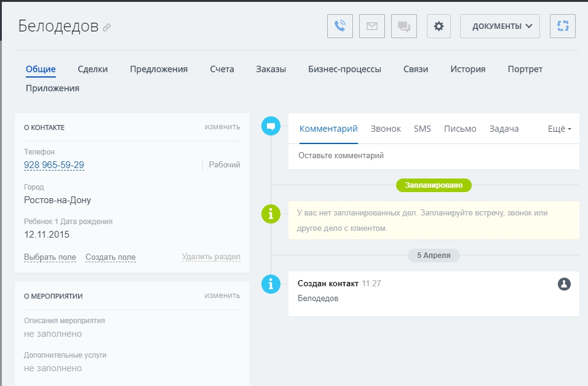Click the Белодедов page title
588x386 pixels.
tap(58, 26)
